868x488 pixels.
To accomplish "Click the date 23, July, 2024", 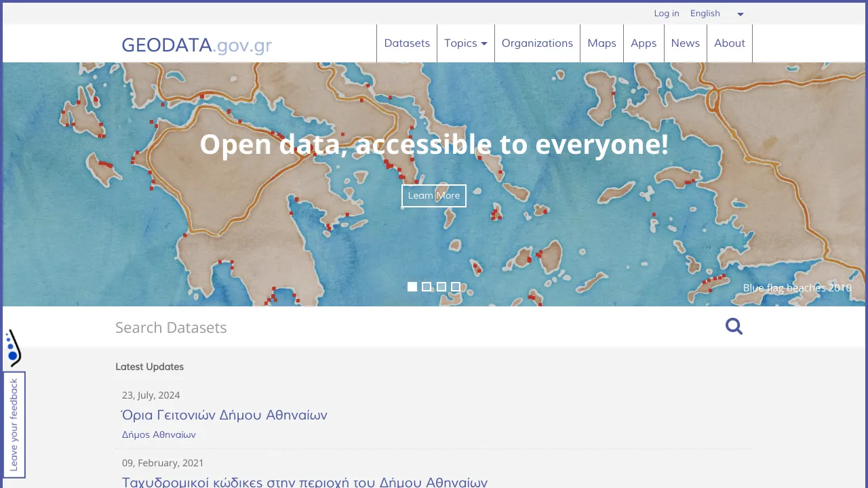I will (151, 395).
